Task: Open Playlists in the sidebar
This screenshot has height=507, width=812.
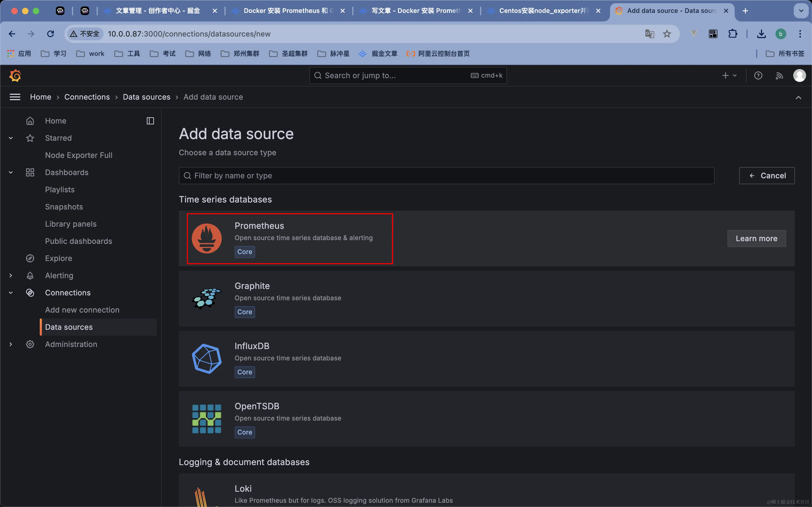Action: [x=60, y=190]
